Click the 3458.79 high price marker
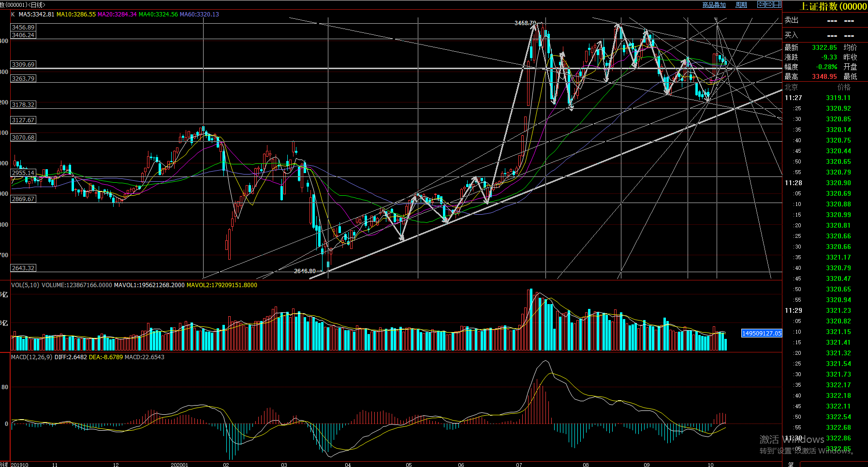Image resolution: width=868 pixels, height=467 pixels. pos(525,23)
